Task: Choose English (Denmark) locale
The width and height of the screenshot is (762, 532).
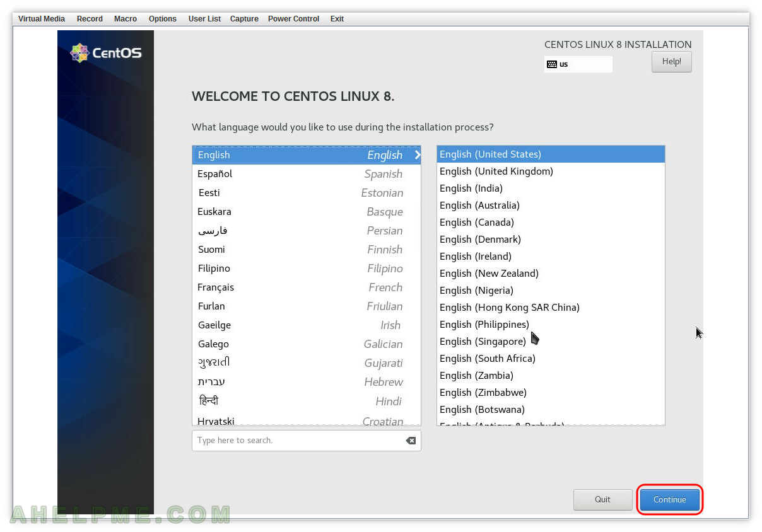Action: pyautogui.click(x=551, y=240)
